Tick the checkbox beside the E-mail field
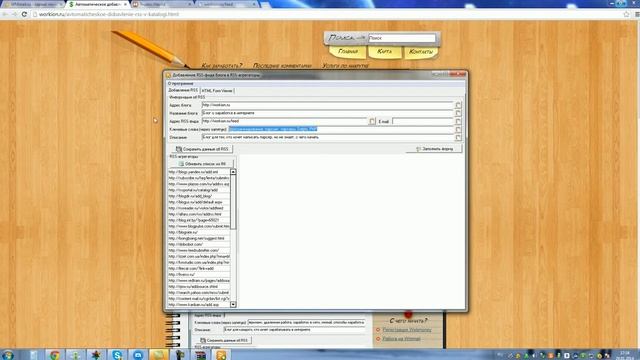 click(458, 121)
